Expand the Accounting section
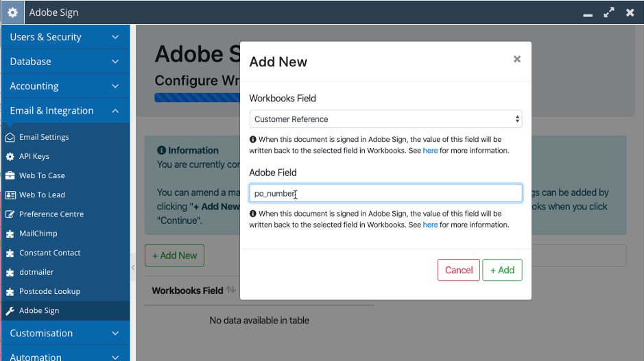The image size is (644, 361). (x=65, y=86)
